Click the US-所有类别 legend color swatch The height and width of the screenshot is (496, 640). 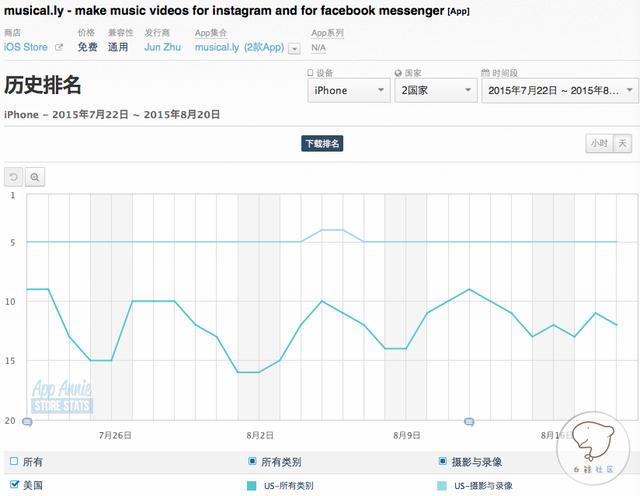[x=251, y=486]
